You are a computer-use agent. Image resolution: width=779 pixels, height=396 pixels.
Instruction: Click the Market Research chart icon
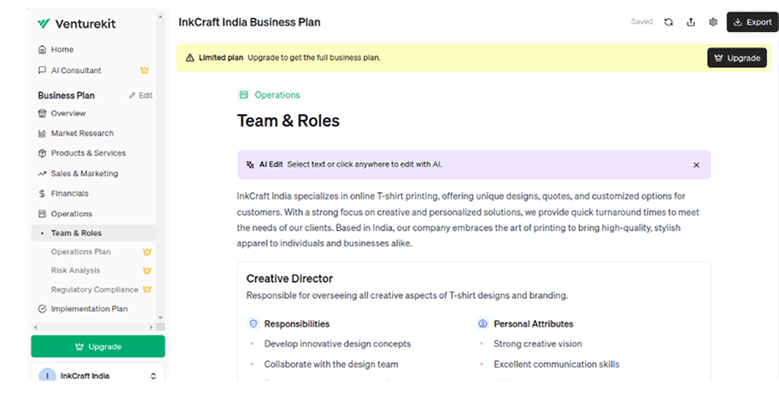pos(42,133)
